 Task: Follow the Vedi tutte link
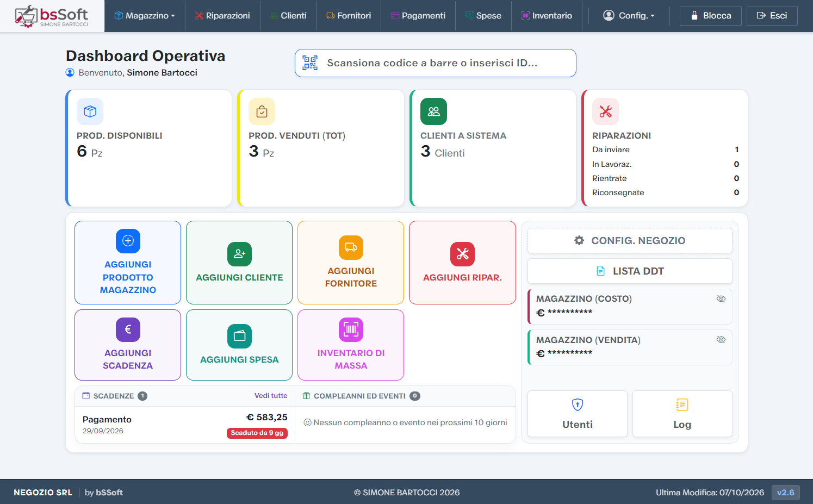pyautogui.click(x=271, y=396)
